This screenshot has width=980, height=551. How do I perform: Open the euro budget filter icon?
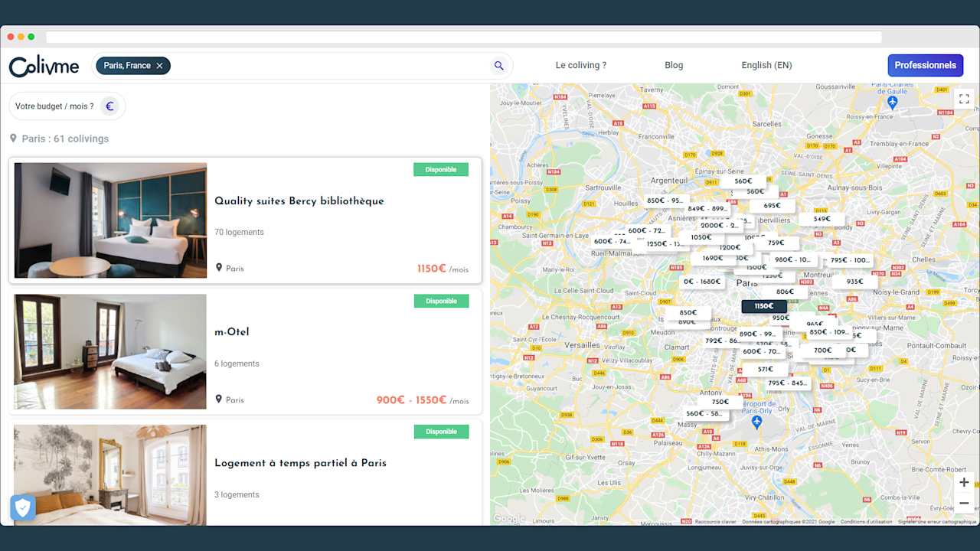[109, 106]
